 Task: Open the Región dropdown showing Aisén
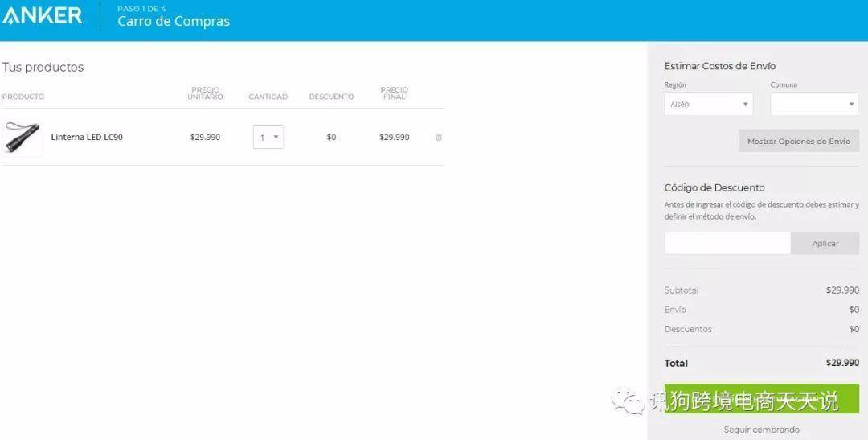click(x=709, y=105)
